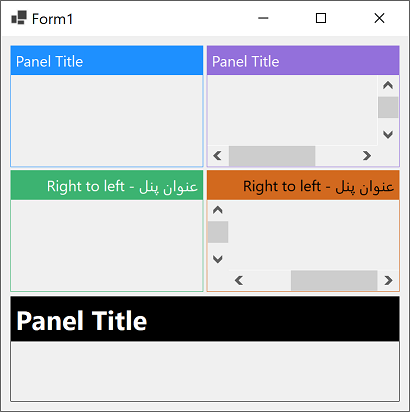Click the up arrow in purple panel scrollbar
Screen dimensions: 410x412
click(388, 86)
